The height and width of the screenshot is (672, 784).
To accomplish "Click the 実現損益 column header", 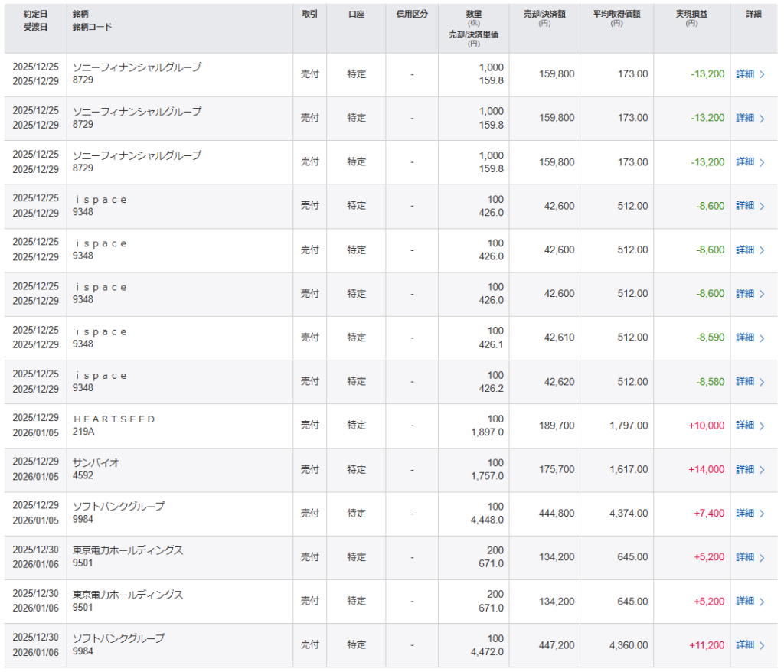I will coord(691,14).
